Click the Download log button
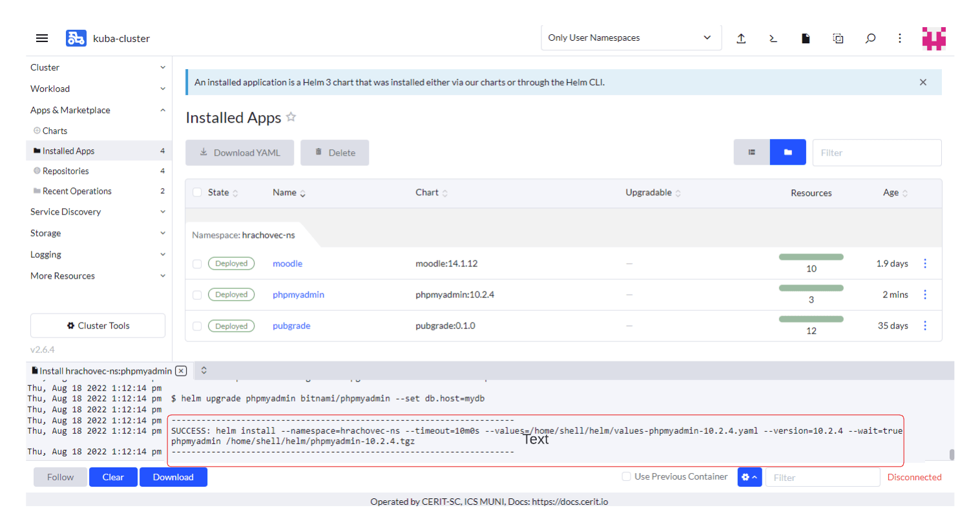This screenshot has height=532, width=980. (x=173, y=477)
